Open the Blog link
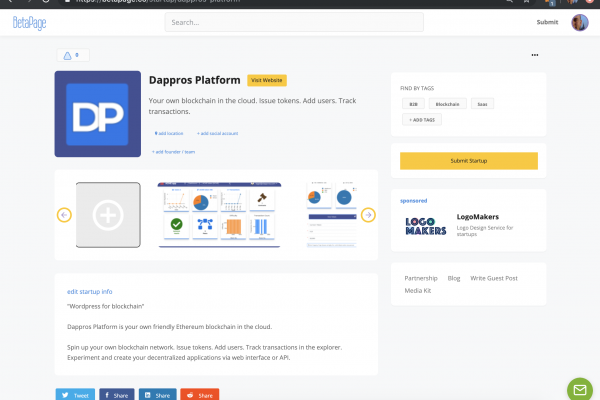Image resolution: width=600 pixels, height=400 pixels. [454, 278]
